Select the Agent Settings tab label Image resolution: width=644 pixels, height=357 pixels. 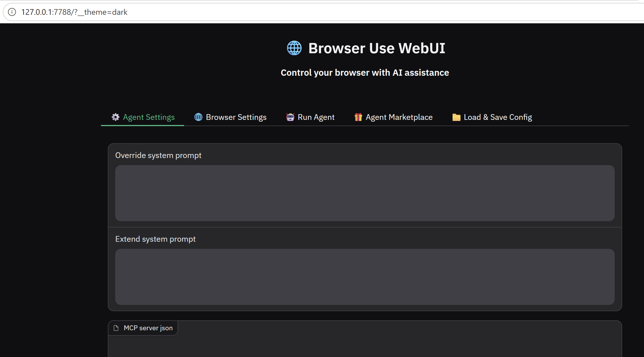tap(148, 117)
